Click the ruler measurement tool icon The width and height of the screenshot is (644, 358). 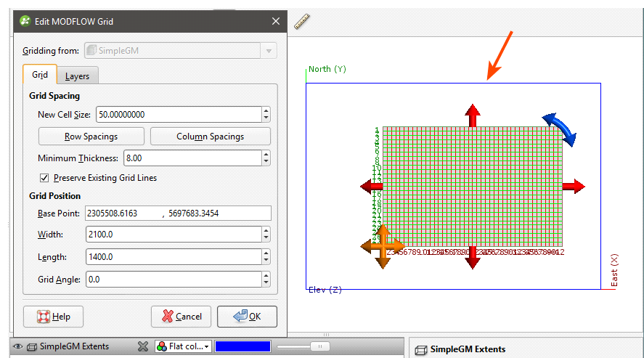(x=302, y=23)
